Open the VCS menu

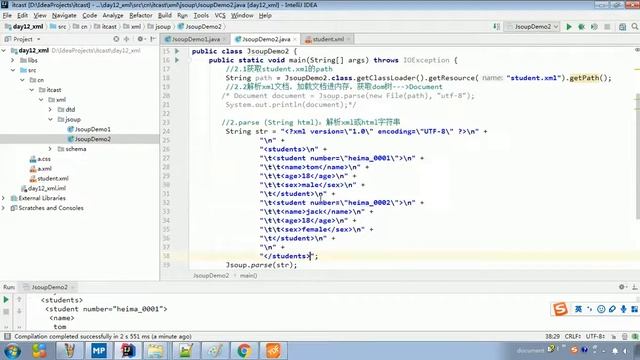pos(220,16)
